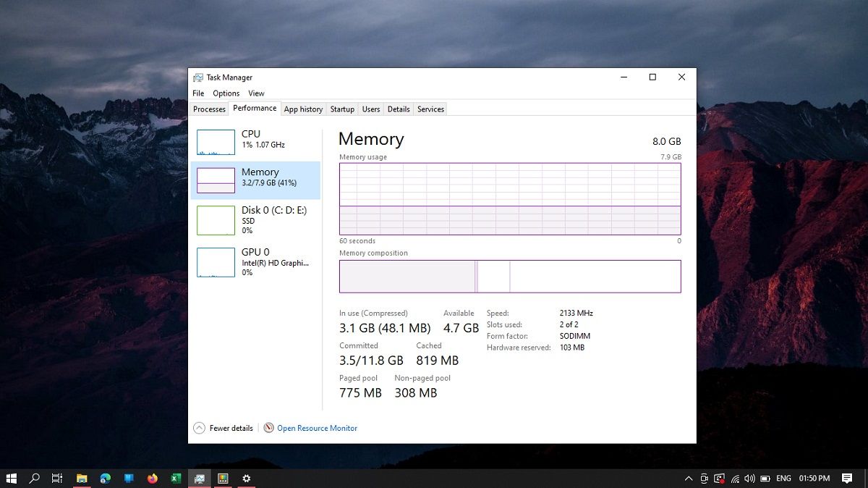Click the 3.5/11.8 GB committed value

(371, 361)
